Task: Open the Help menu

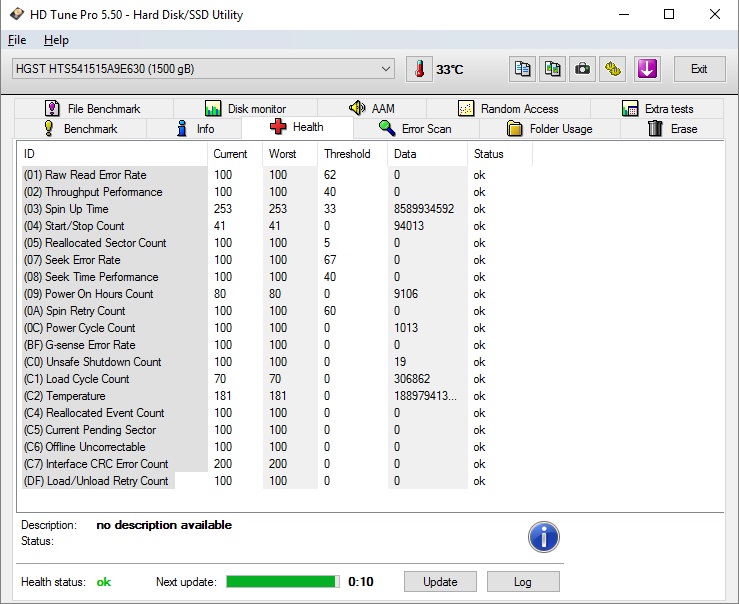Action: (56, 40)
